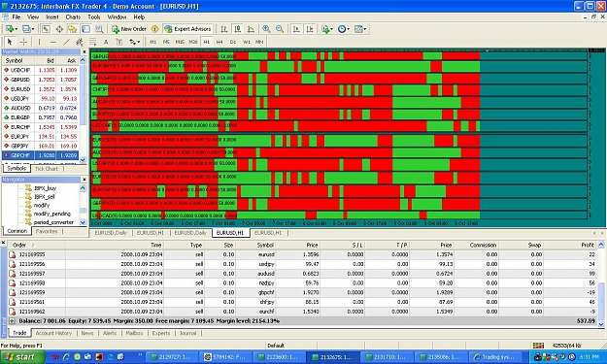Toggle the Chart Shift icon
This screenshot has height=364, width=607.
click(310, 29)
